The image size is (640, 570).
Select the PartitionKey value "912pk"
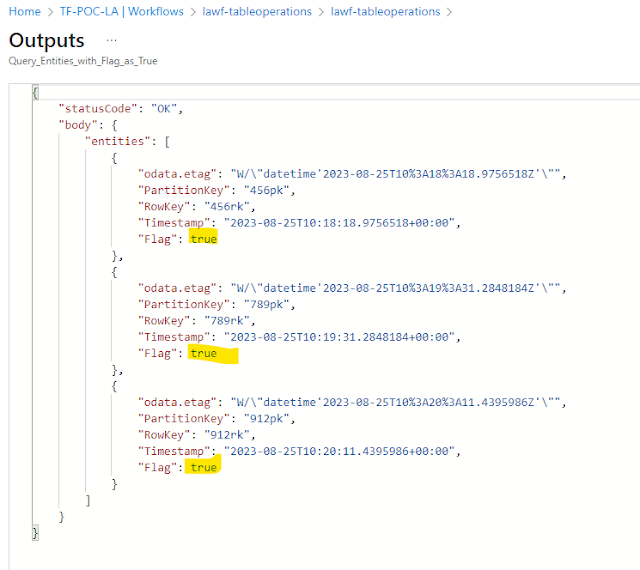tap(267, 419)
